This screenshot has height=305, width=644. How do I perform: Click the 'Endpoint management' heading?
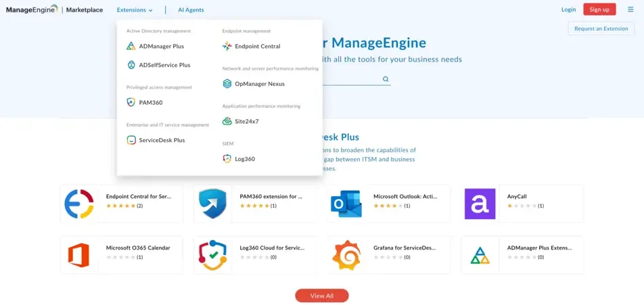click(x=246, y=31)
